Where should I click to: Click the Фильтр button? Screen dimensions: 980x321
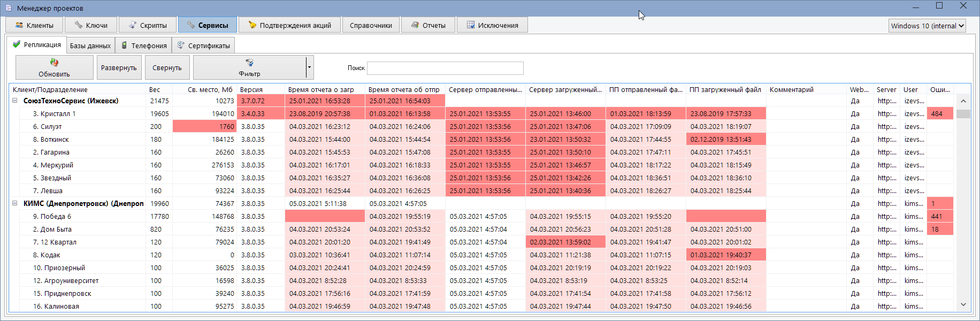[x=249, y=67]
